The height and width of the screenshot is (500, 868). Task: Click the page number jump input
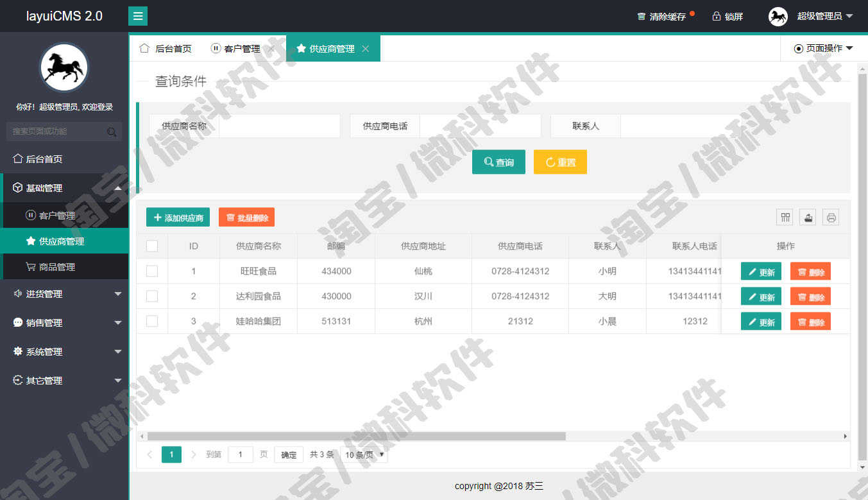coord(241,454)
